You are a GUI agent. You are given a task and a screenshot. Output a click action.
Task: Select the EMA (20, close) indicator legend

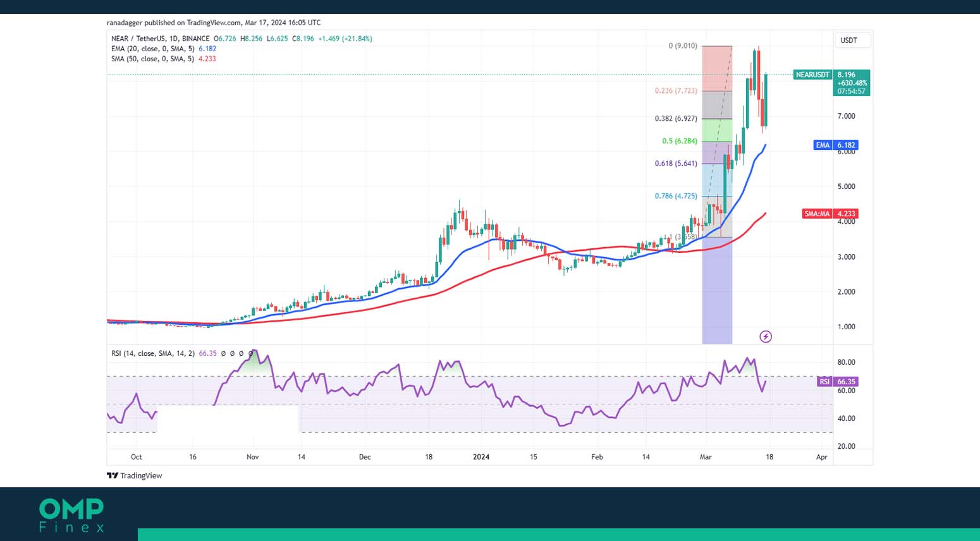pyautogui.click(x=164, y=49)
